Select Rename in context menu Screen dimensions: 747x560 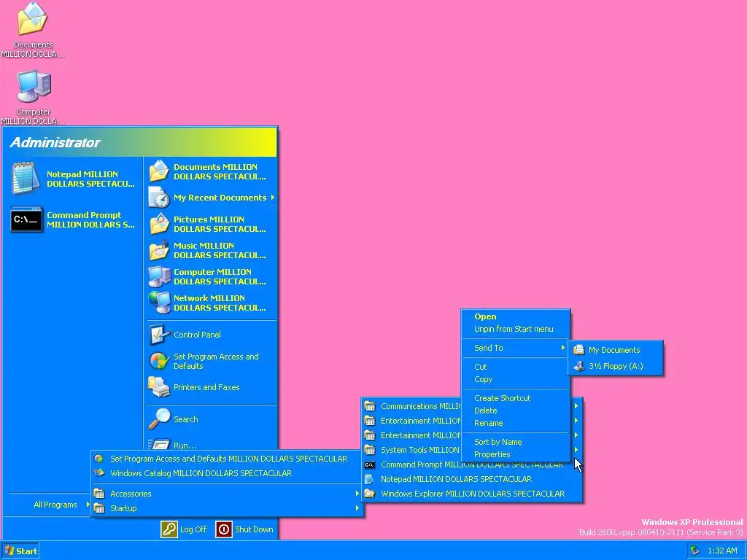click(x=488, y=423)
